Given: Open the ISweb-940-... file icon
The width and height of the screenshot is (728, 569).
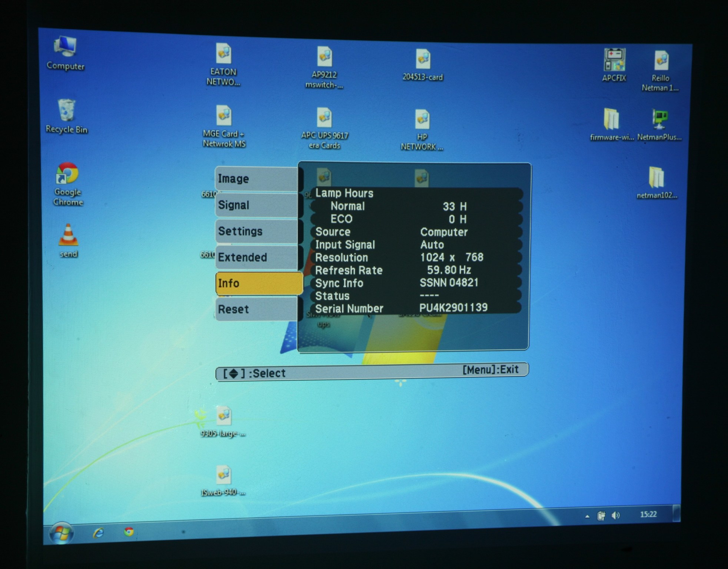Looking at the screenshot, I should coord(223,481).
